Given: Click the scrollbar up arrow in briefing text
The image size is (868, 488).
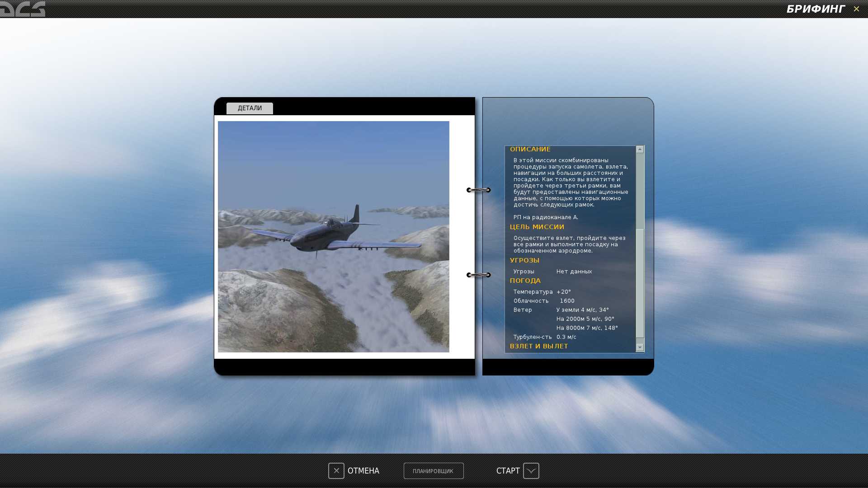Looking at the screenshot, I should 640,150.
